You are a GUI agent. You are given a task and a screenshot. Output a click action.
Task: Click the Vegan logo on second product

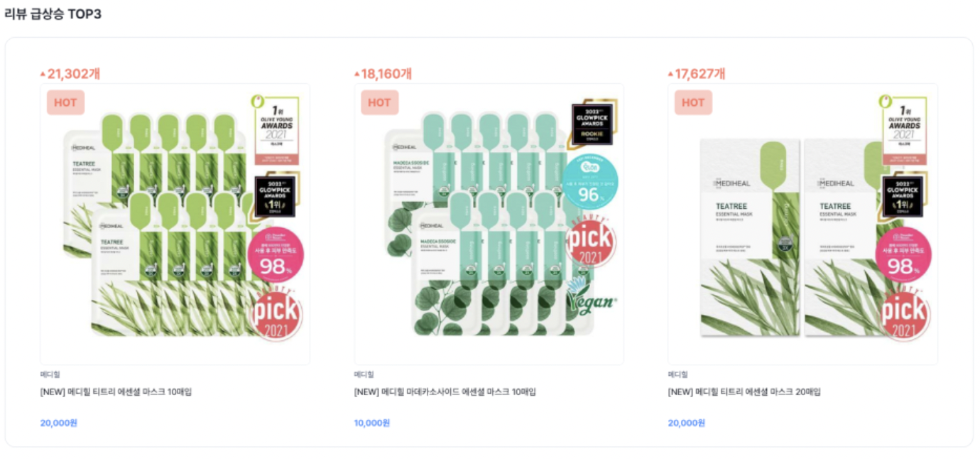click(591, 298)
